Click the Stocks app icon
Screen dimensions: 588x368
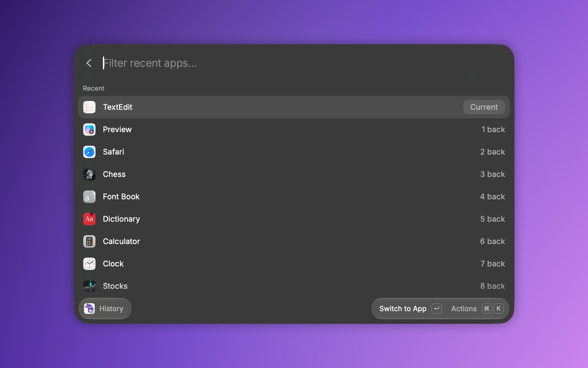[x=89, y=286]
